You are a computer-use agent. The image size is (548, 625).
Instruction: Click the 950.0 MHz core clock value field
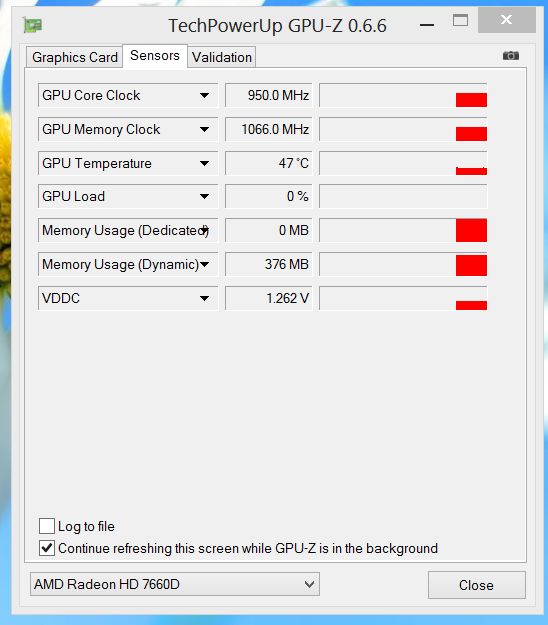[x=269, y=95]
